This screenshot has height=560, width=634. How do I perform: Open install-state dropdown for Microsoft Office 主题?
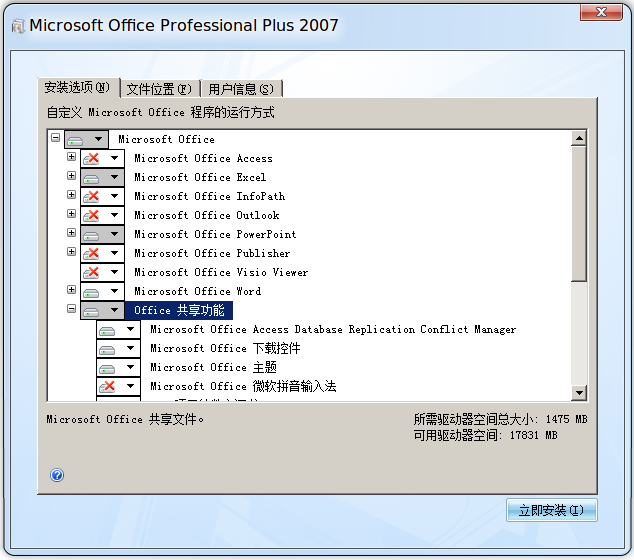[118, 368]
